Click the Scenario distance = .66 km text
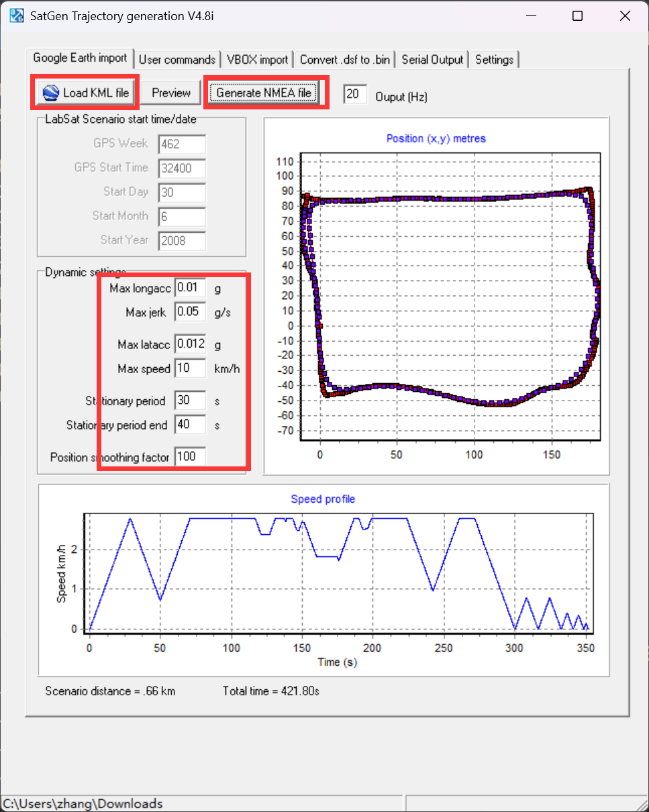 coord(110,691)
